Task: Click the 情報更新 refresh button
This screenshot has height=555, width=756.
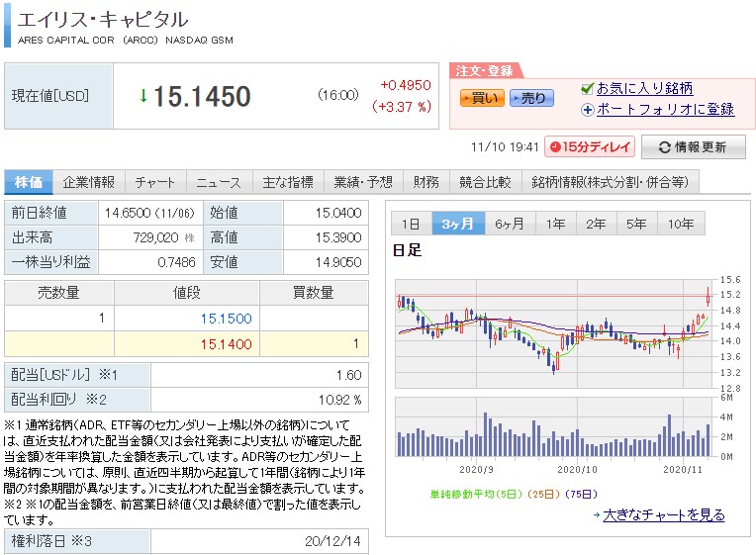Action: [693, 147]
